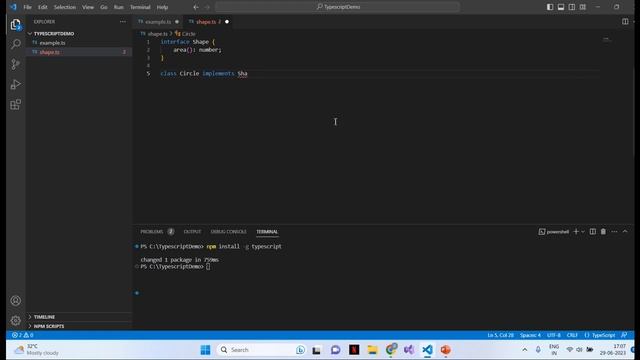Maximize panel with chevron up
This screenshot has height=360, width=640.
[625, 231]
